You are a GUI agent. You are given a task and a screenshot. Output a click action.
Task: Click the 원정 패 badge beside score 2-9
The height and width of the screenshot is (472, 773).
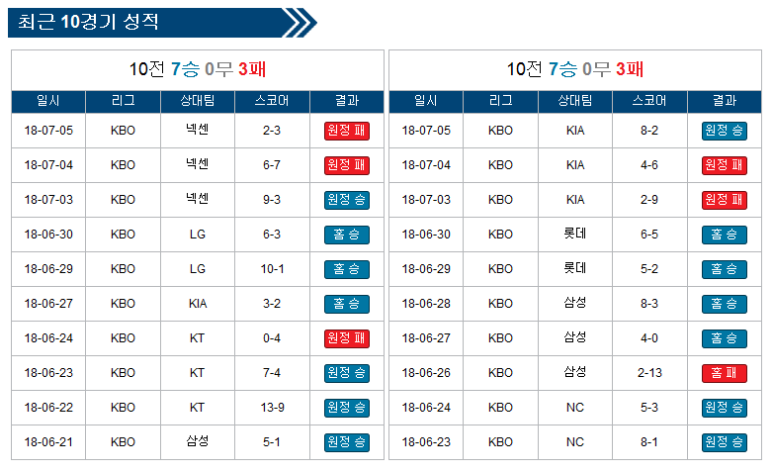click(x=724, y=200)
